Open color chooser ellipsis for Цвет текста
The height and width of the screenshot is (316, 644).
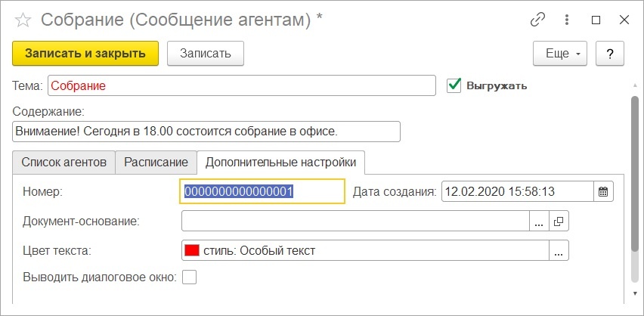tap(559, 251)
